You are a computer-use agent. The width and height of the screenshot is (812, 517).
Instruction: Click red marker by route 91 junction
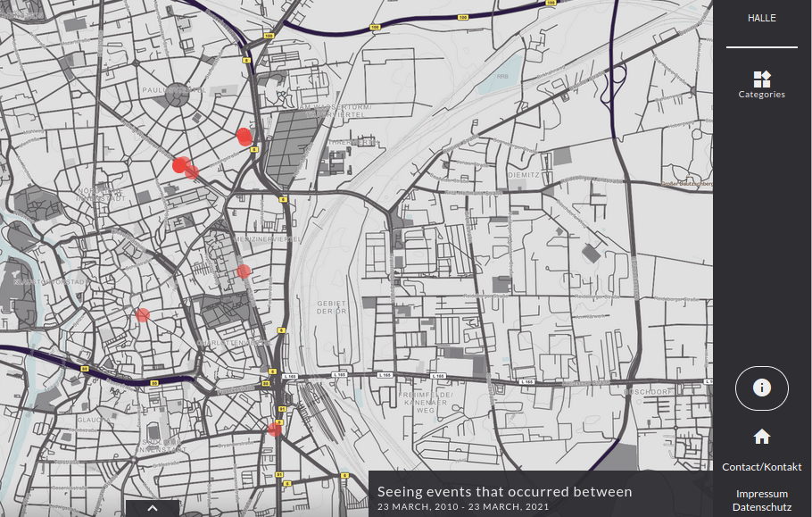(x=274, y=429)
